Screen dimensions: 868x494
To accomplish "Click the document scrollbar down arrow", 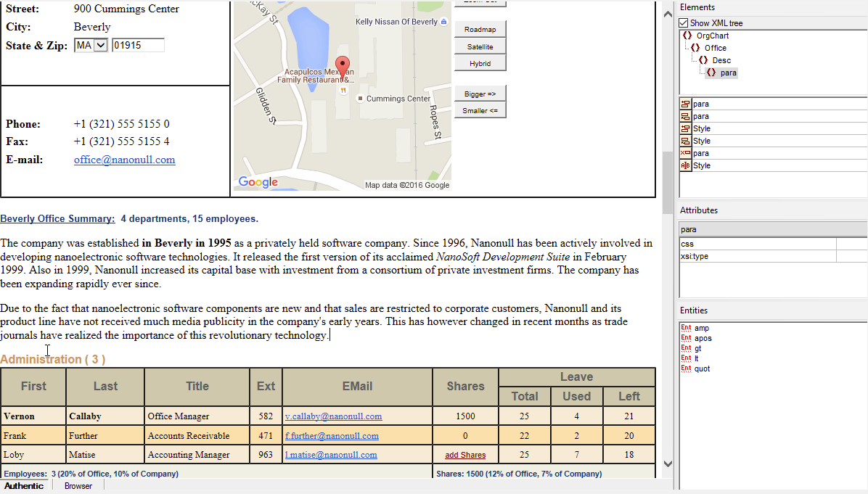I will click(x=668, y=464).
